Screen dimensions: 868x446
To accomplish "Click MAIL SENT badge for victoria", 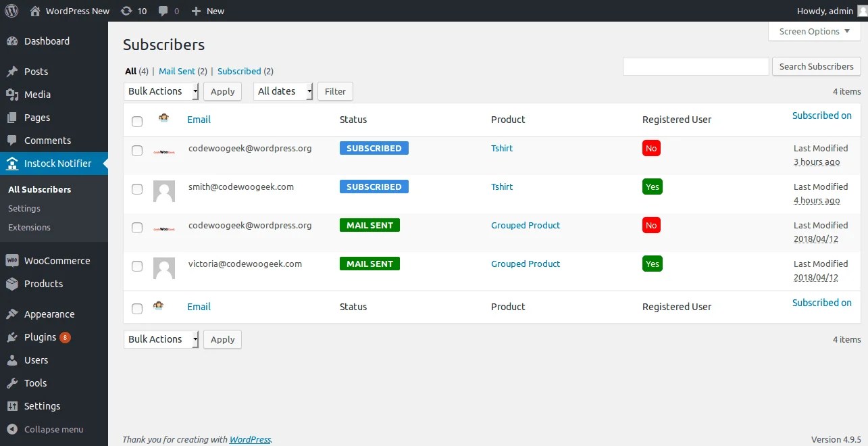I will click(369, 264).
